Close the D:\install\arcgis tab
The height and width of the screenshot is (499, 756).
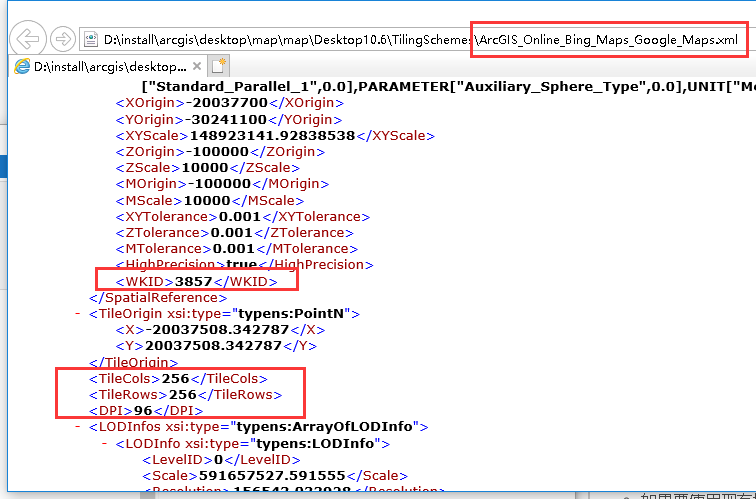[196, 66]
